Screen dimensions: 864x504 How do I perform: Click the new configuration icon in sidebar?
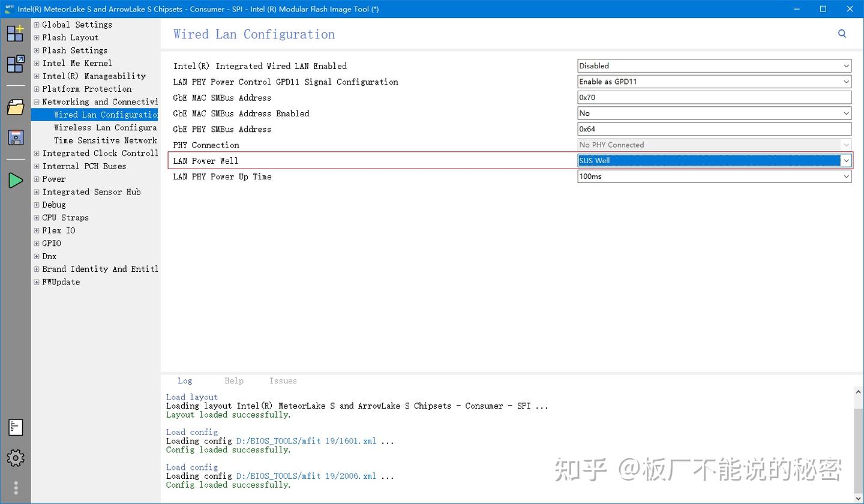click(15, 33)
